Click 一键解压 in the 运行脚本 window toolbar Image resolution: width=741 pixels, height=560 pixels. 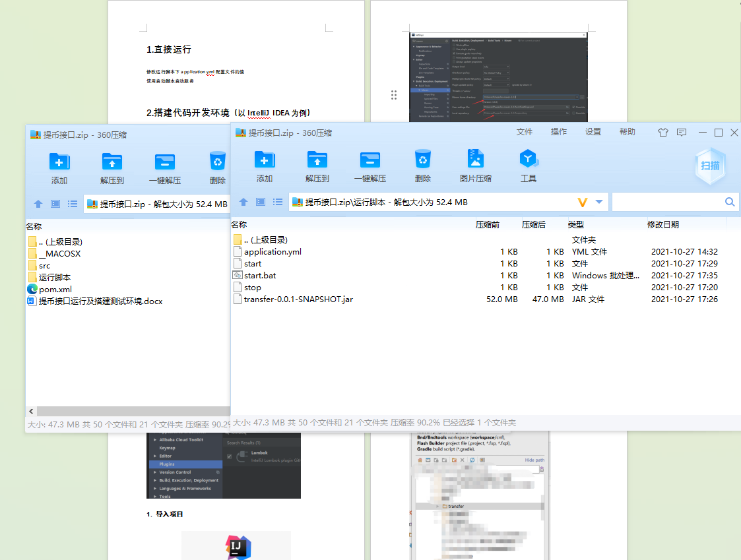(370, 166)
